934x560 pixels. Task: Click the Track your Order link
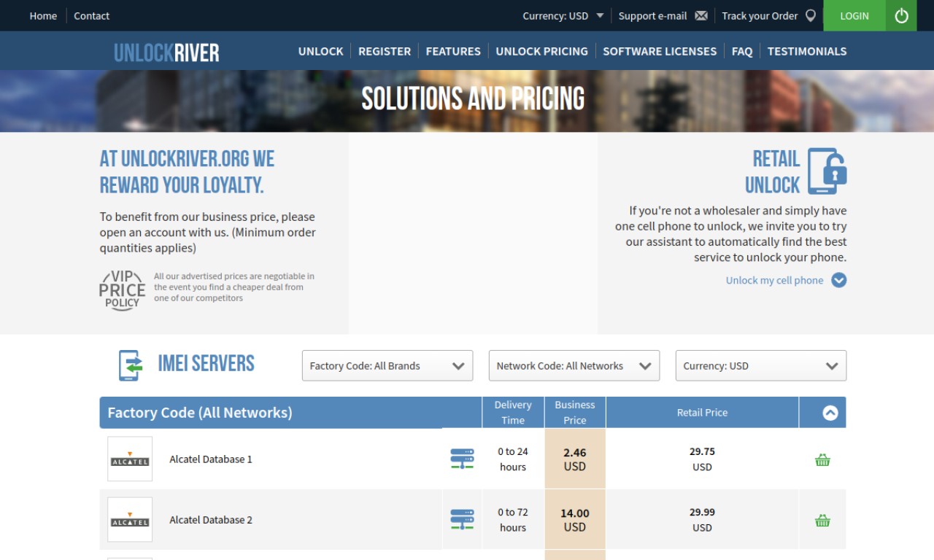(760, 15)
